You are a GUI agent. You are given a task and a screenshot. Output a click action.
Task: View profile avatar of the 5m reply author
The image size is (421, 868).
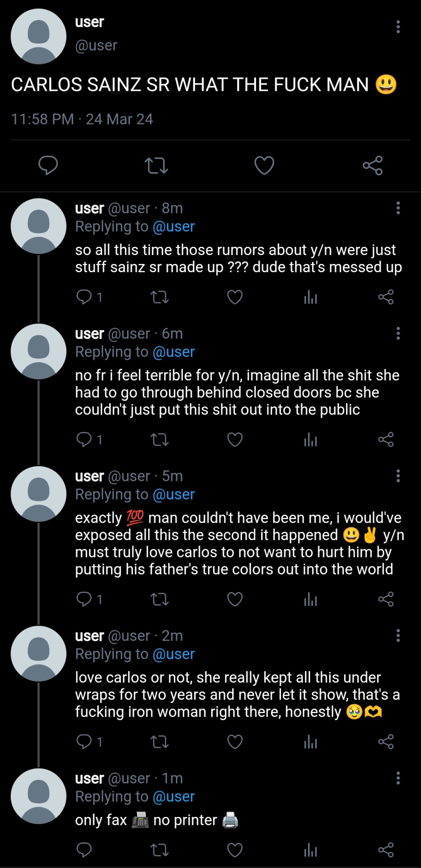(x=38, y=494)
